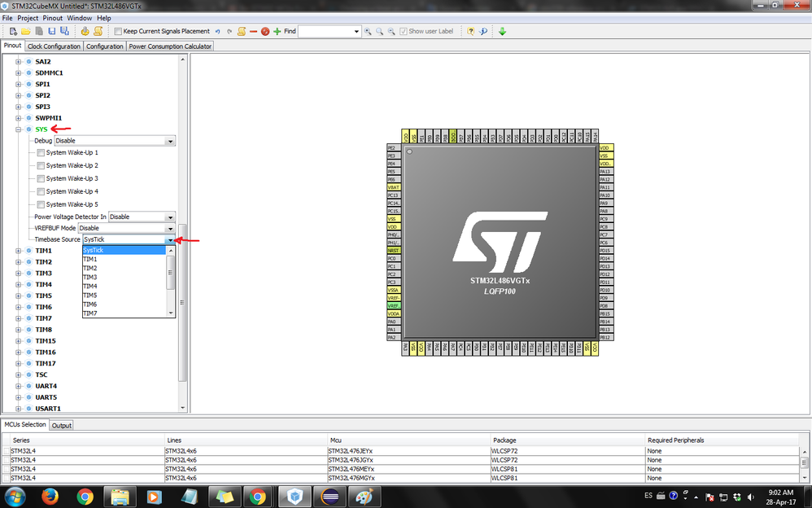Click the Package column header

[x=568, y=440]
